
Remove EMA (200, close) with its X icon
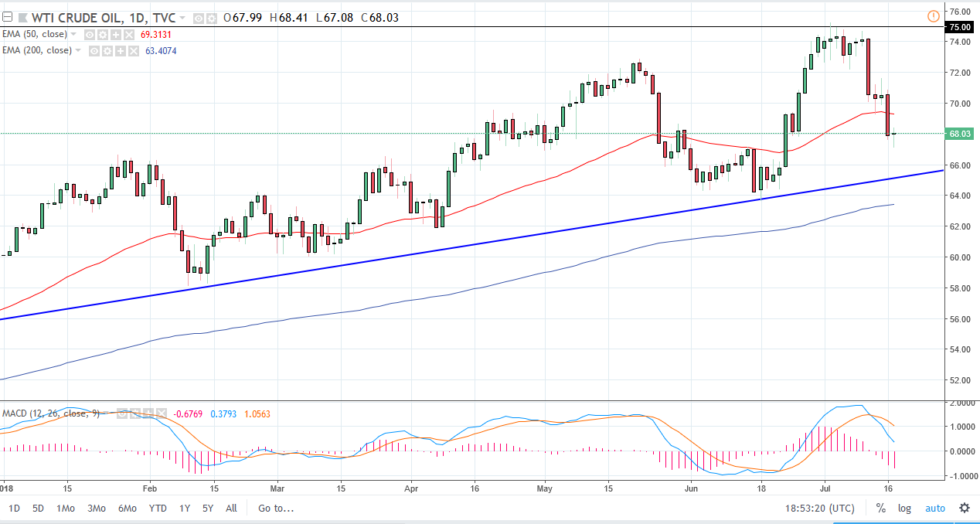point(133,50)
